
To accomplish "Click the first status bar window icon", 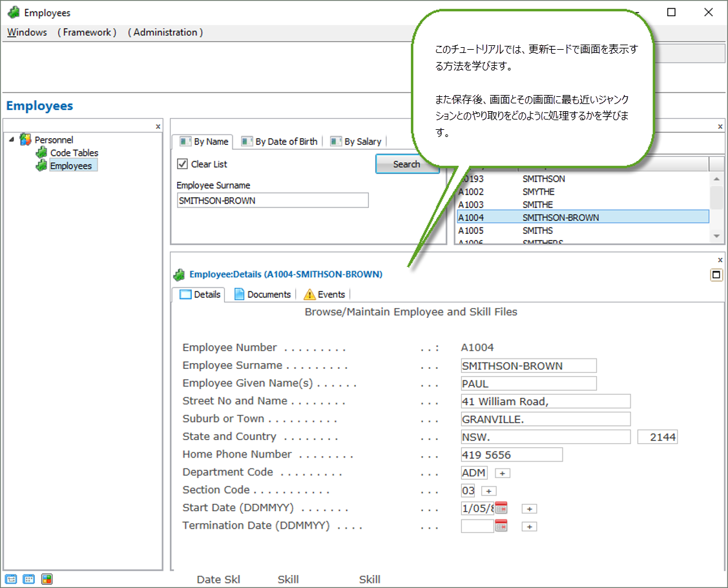I will [11, 579].
